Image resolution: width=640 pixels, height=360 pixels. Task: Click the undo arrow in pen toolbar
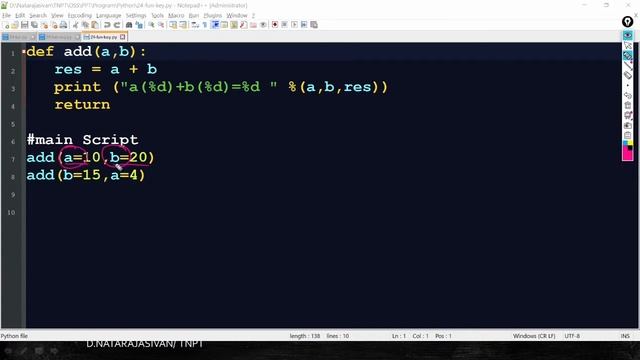628,95
